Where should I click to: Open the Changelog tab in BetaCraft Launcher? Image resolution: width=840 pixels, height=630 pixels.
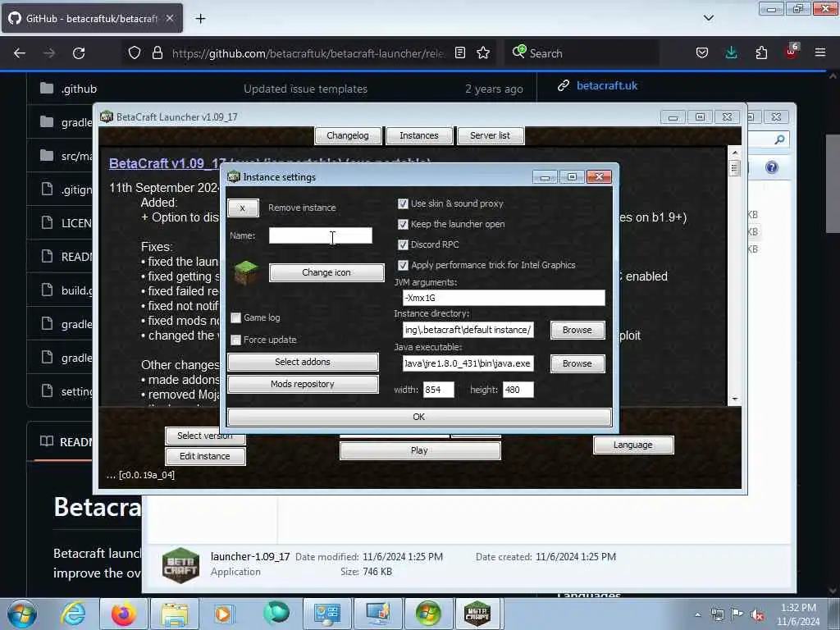tap(348, 135)
